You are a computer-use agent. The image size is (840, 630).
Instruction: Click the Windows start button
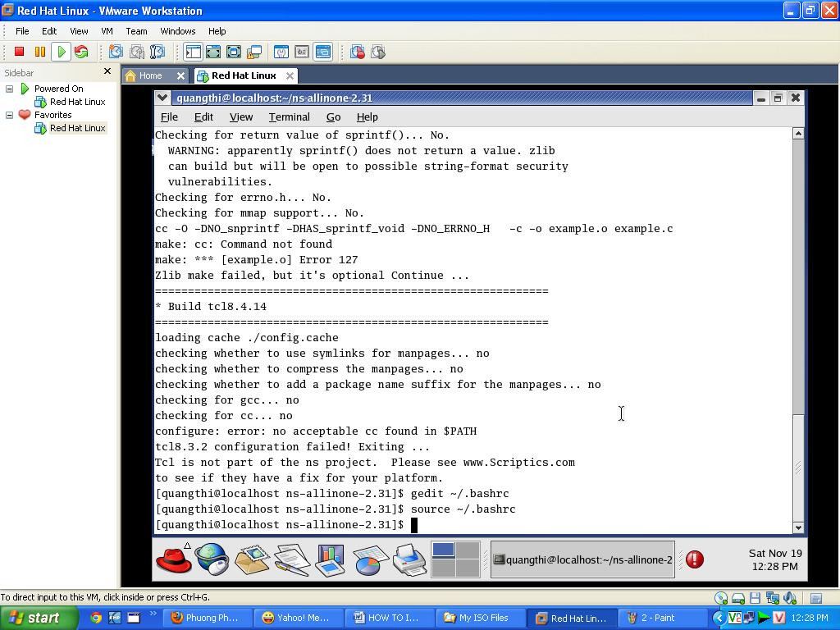[34, 618]
